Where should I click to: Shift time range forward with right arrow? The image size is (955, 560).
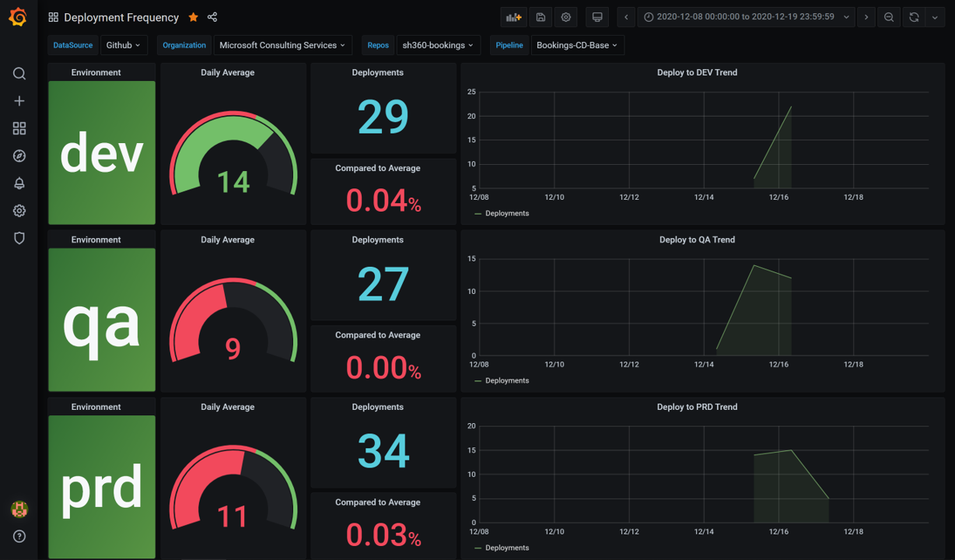866,17
